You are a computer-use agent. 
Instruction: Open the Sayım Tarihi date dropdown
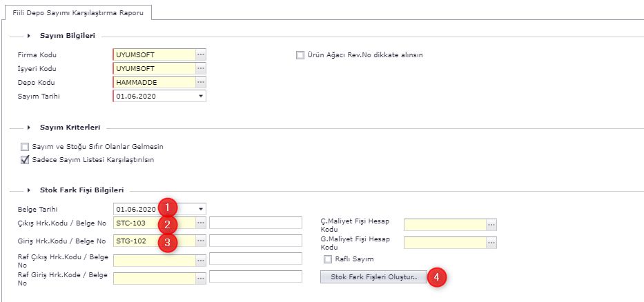(201, 97)
